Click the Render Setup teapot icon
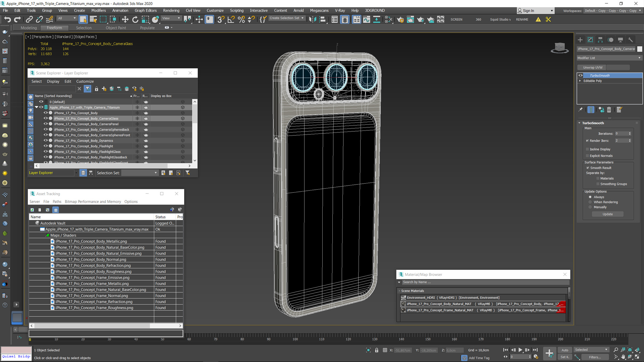 point(400,19)
